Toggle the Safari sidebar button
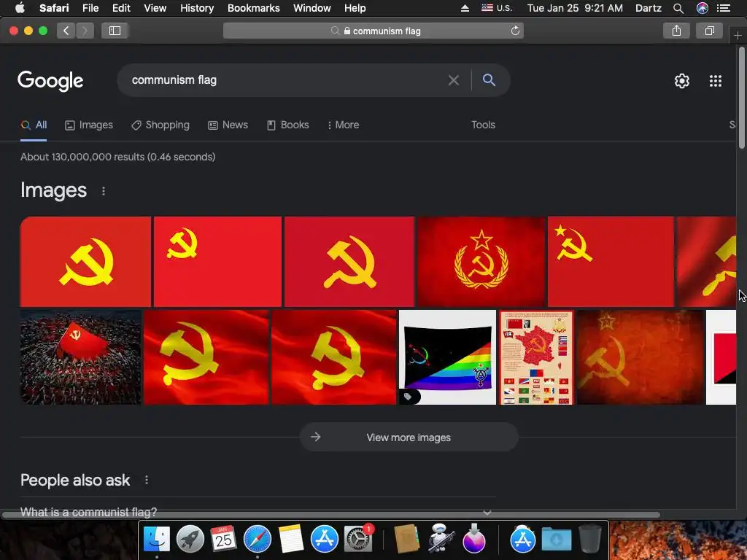 [x=115, y=31]
